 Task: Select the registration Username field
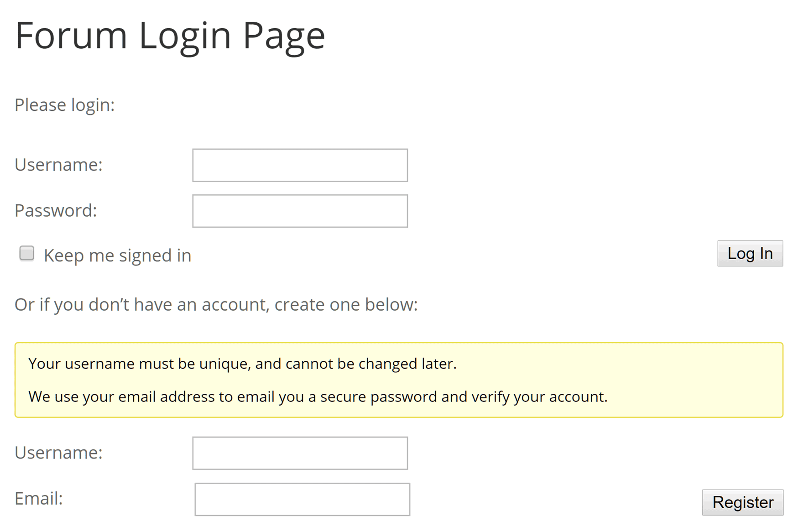300,453
